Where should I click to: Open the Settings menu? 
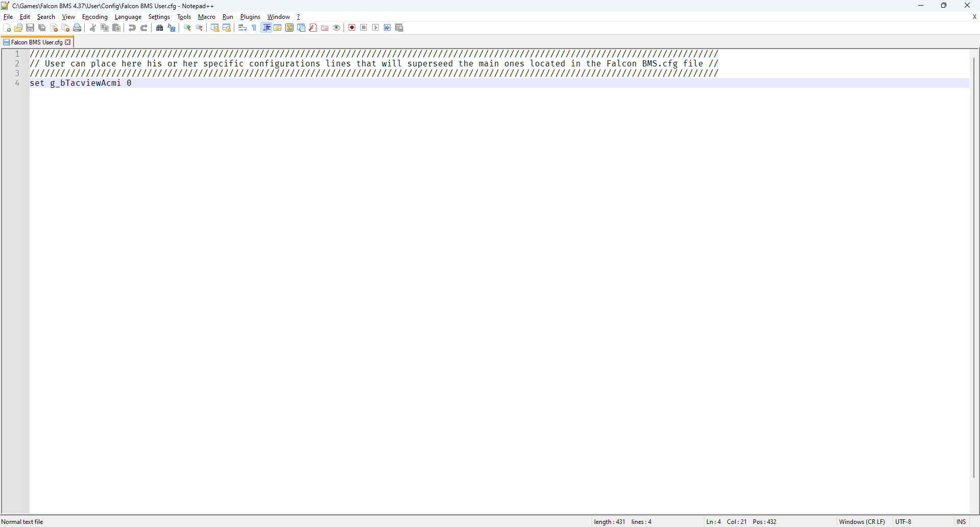coord(159,17)
